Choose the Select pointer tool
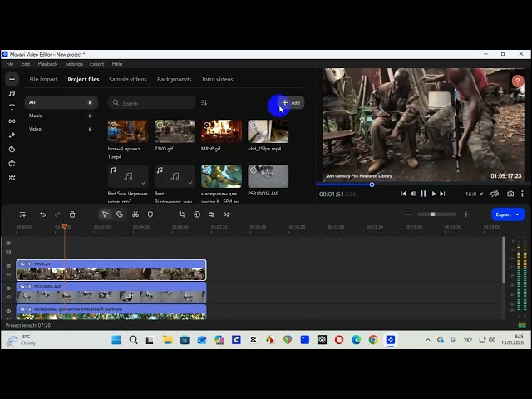Viewport: 532px width, 399px height. pyautogui.click(x=106, y=214)
